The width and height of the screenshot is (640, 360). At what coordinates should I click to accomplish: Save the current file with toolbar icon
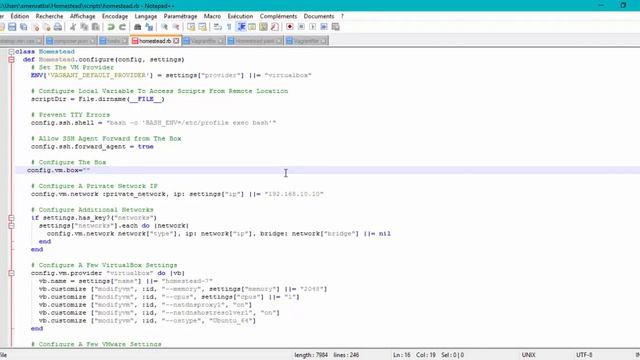tap(12, 27)
